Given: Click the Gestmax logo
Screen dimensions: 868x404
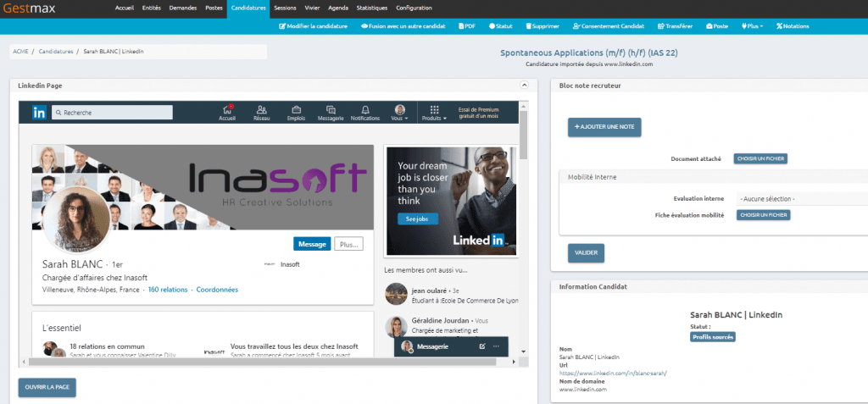Looking at the screenshot, I should coord(30,8).
